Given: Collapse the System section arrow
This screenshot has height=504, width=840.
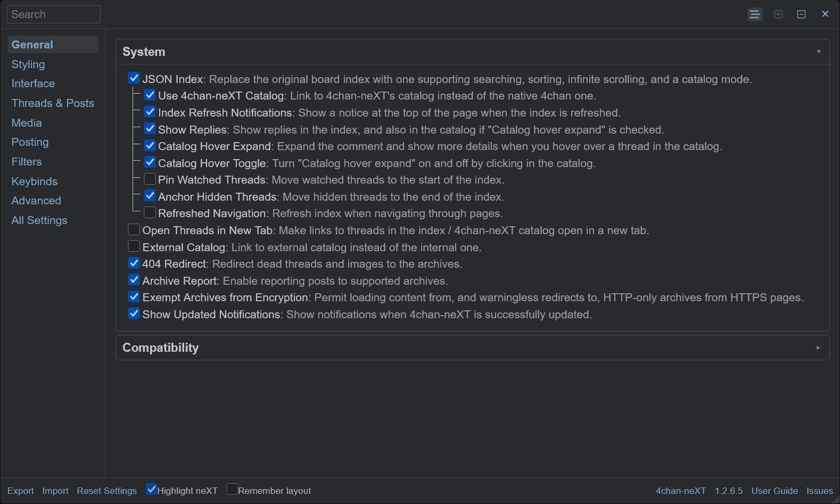Looking at the screenshot, I should pyautogui.click(x=819, y=52).
